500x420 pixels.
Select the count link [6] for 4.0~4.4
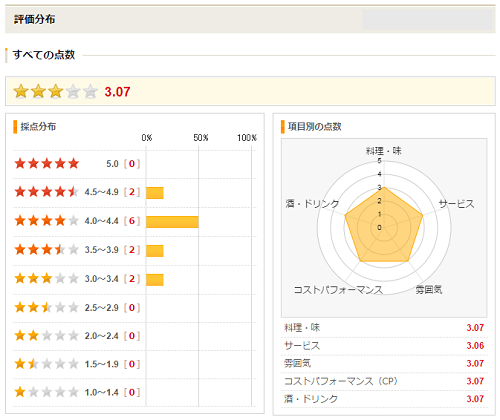[132, 221]
